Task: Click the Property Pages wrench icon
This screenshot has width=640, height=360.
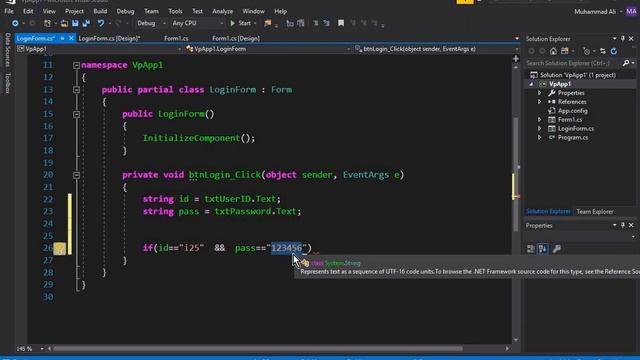Action: 556,249
